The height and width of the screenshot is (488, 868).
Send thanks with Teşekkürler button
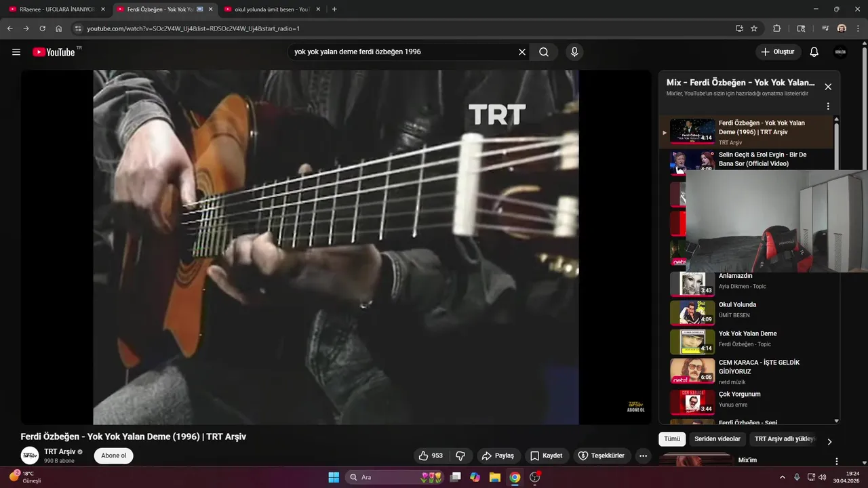coord(601,456)
